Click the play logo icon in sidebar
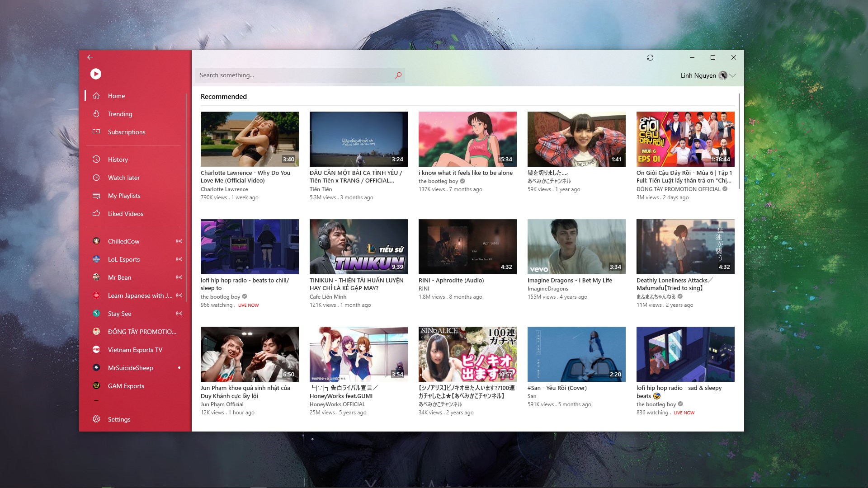868x488 pixels. [96, 74]
